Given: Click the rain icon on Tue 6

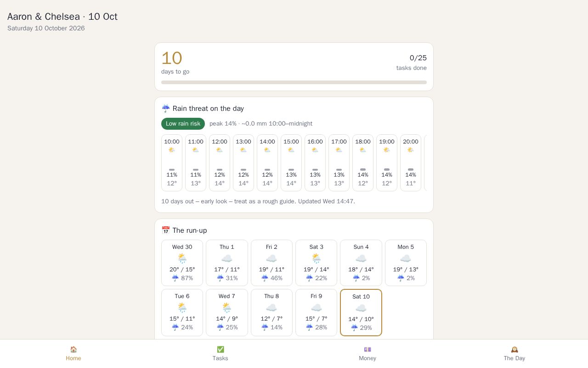Looking at the screenshot, I should pos(182,308).
